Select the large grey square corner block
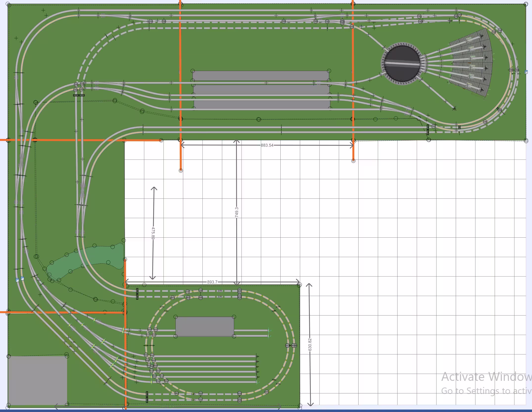The height and width of the screenshot is (412, 532). pyautogui.click(x=37, y=380)
